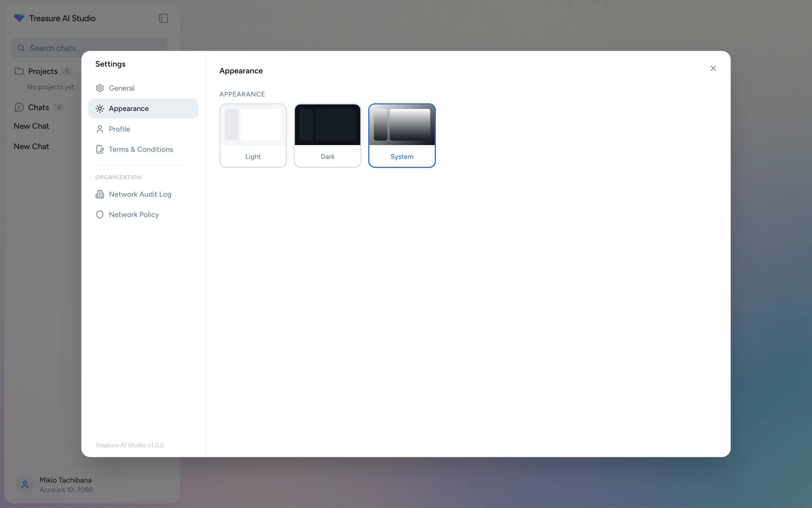Select the System theme option

pyautogui.click(x=402, y=135)
